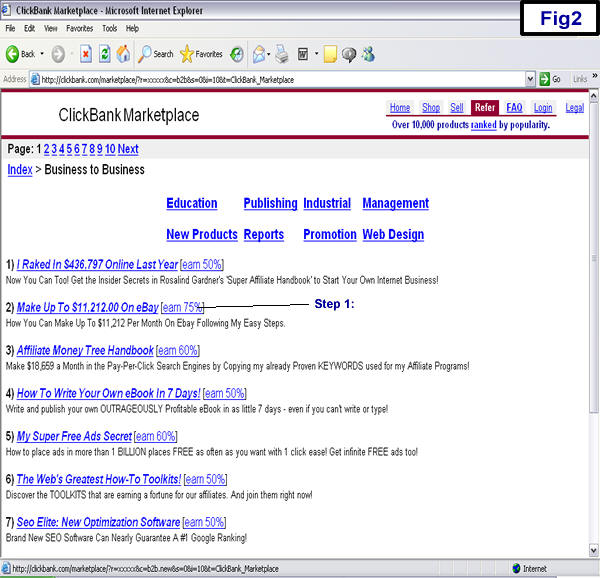
Task: Click the Index breadcrumb link
Action: 20,169
